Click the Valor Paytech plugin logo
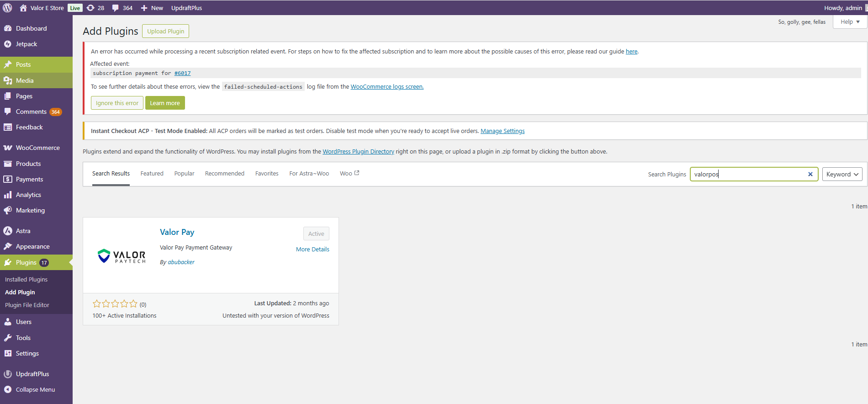The width and height of the screenshot is (868, 404). 122,256
